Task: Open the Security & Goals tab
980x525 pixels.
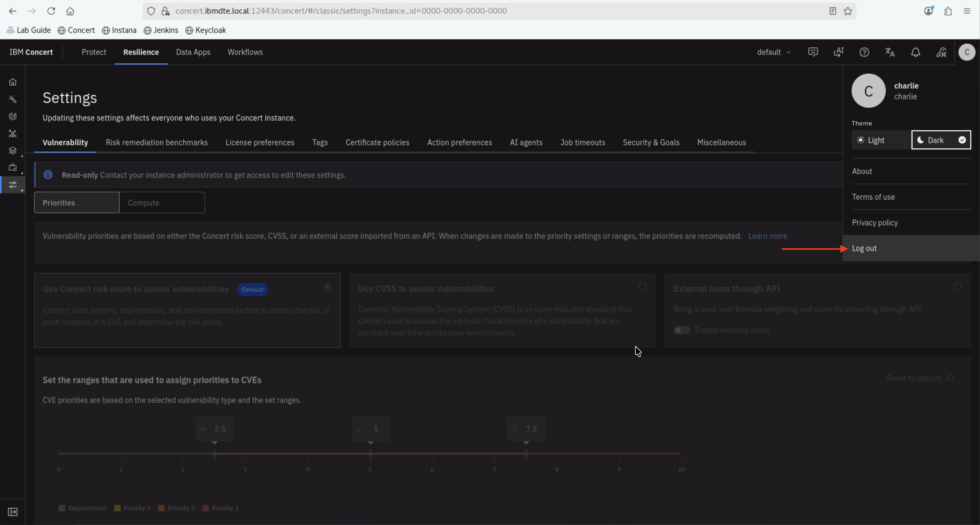Action: click(651, 142)
